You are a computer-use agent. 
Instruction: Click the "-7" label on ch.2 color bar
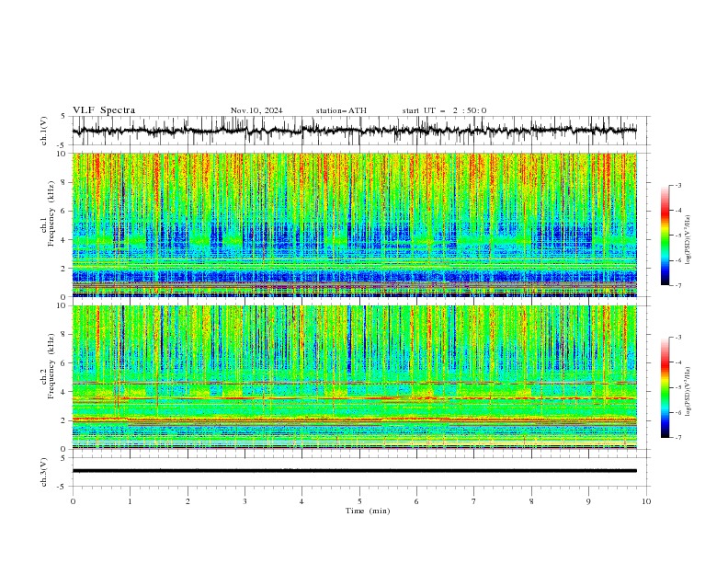[677, 438]
